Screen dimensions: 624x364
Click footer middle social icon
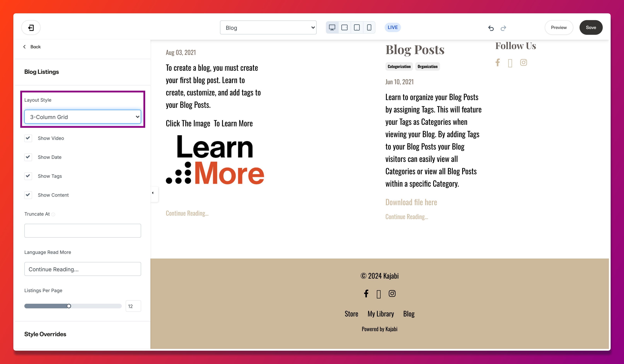tap(379, 294)
